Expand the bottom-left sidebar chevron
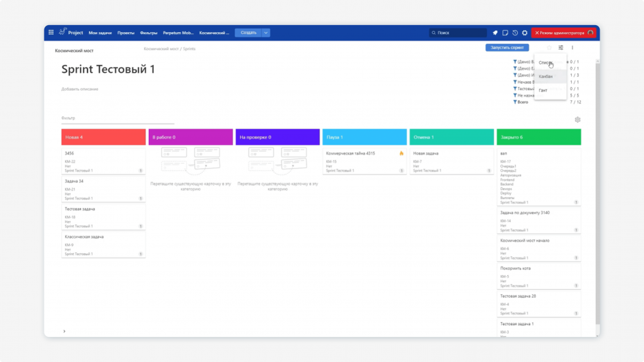 64,331
